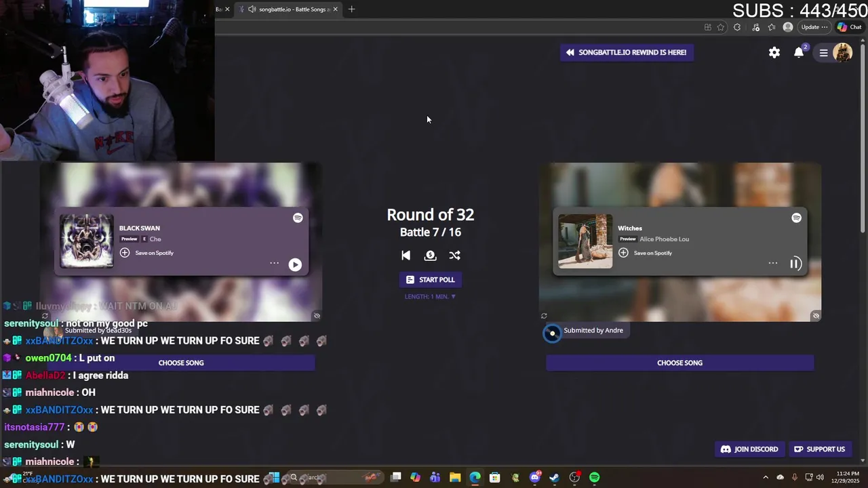Toggle background visibility on right song panel

pos(816,316)
